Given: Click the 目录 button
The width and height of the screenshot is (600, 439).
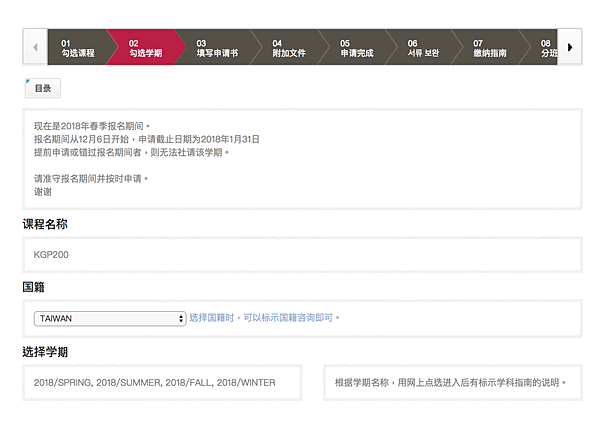Looking at the screenshot, I should click(x=43, y=88).
